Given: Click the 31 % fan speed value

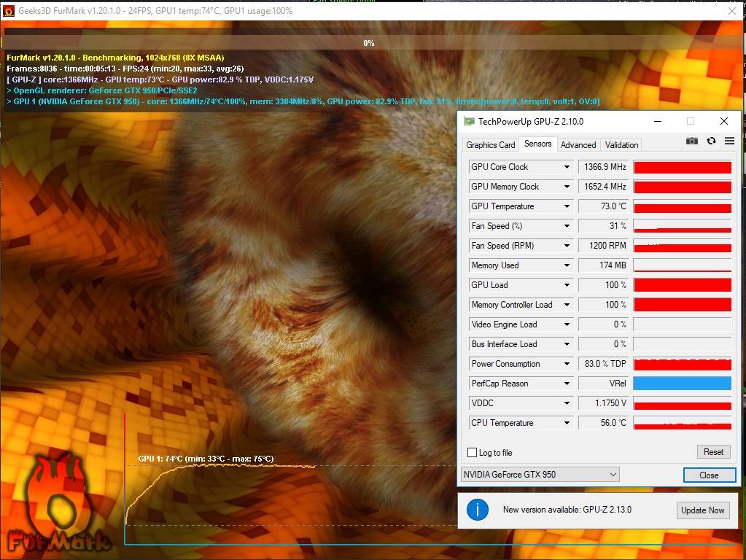Looking at the screenshot, I should [x=603, y=226].
